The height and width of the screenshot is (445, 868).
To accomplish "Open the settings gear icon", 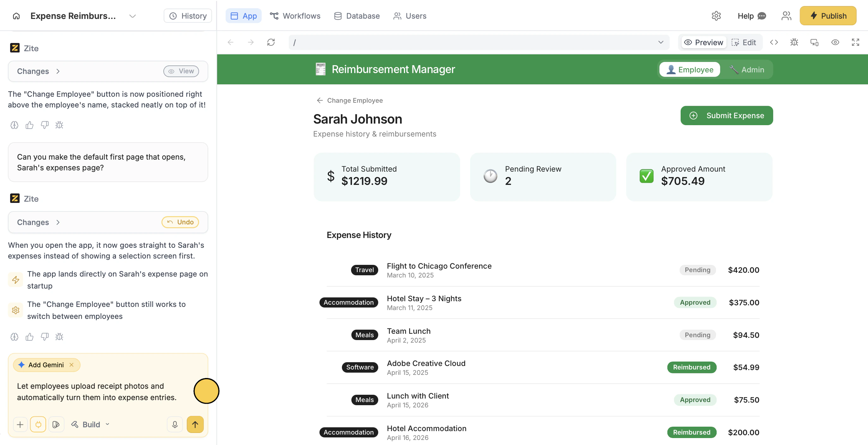I will [x=716, y=16].
